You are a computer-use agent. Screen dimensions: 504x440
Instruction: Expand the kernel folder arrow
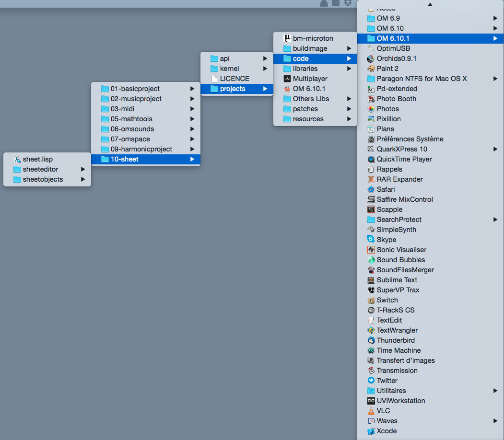click(265, 69)
